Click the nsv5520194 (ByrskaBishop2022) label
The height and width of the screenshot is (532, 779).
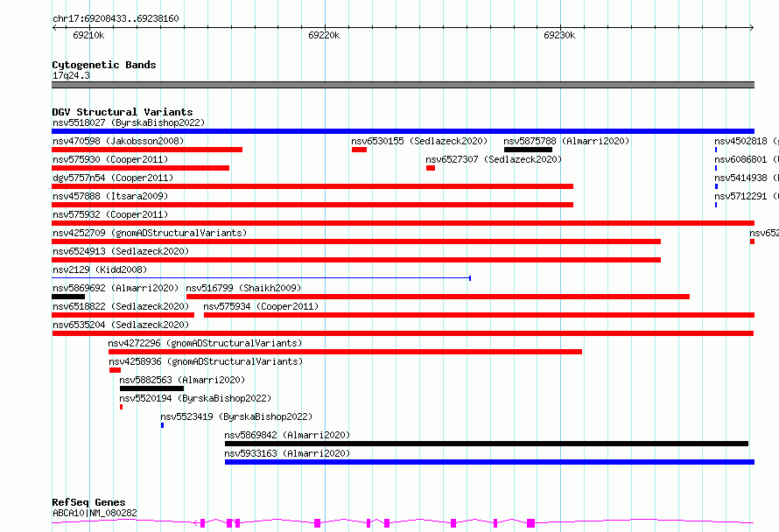195,398
